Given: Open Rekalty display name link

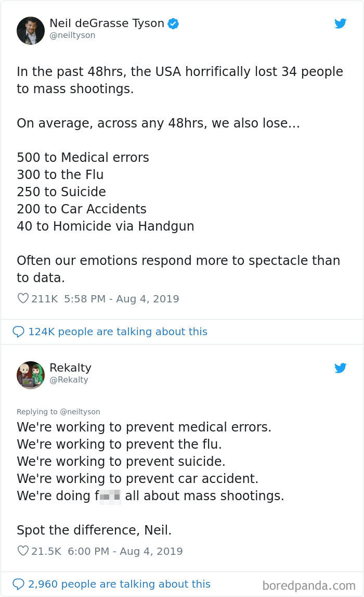Looking at the screenshot, I should click(x=70, y=367).
